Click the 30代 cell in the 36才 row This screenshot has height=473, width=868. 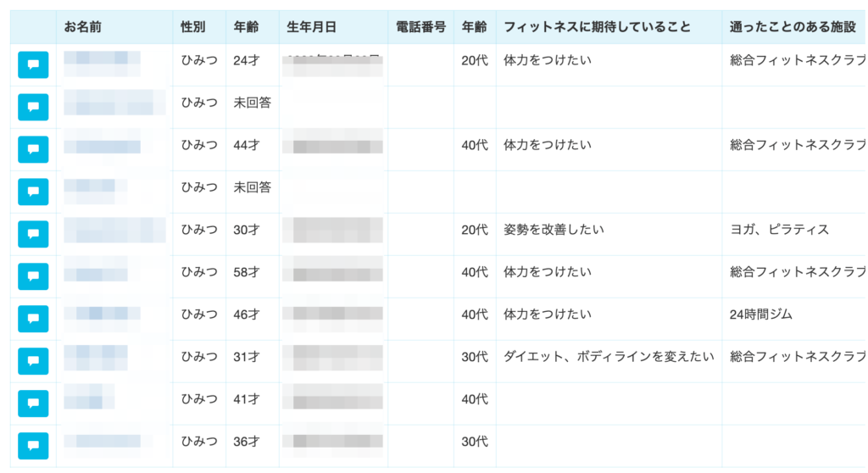coord(475,442)
